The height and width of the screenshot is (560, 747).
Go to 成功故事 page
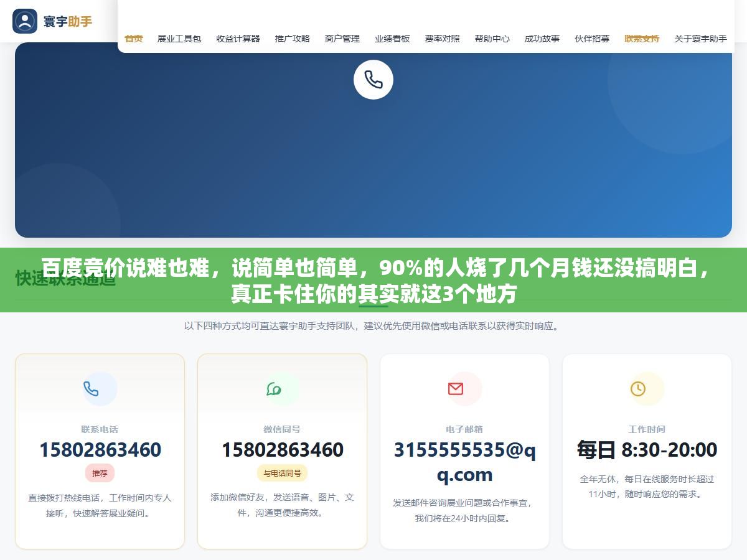pos(542,39)
